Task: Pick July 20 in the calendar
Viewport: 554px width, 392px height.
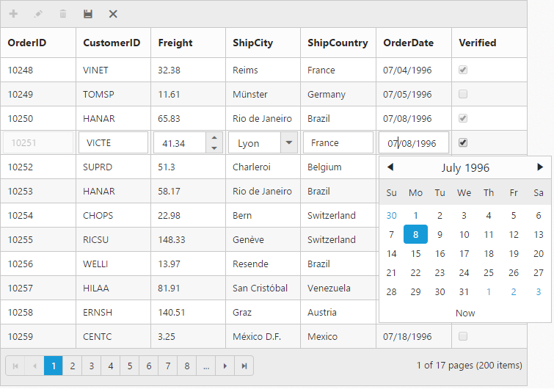Action: [x=539, y=253]
